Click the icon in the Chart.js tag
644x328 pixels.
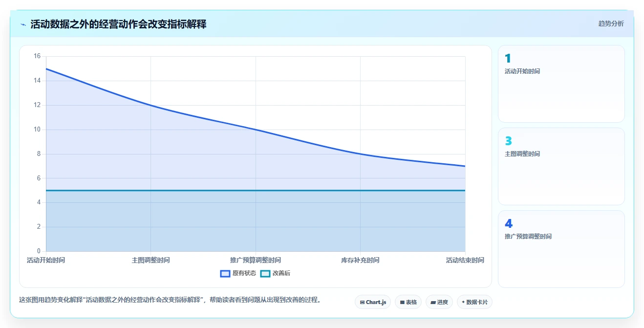pyautogui.click(x=362, y=303)
